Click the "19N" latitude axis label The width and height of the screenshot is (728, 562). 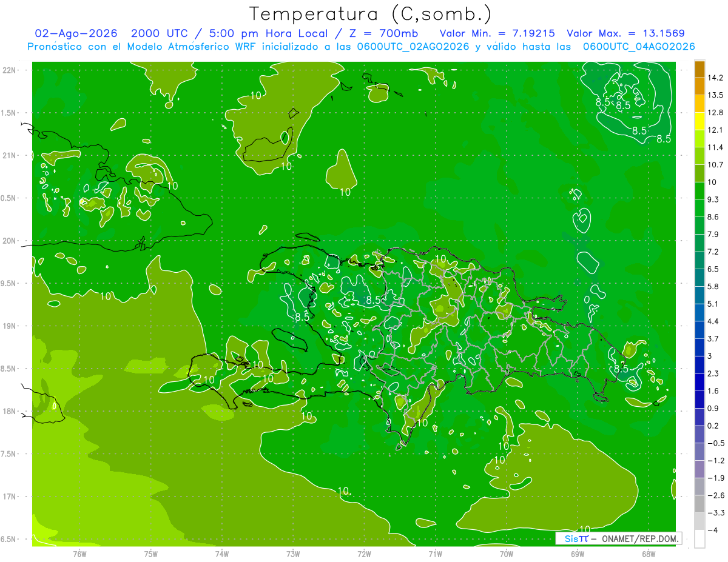click(x=9, y=326)
